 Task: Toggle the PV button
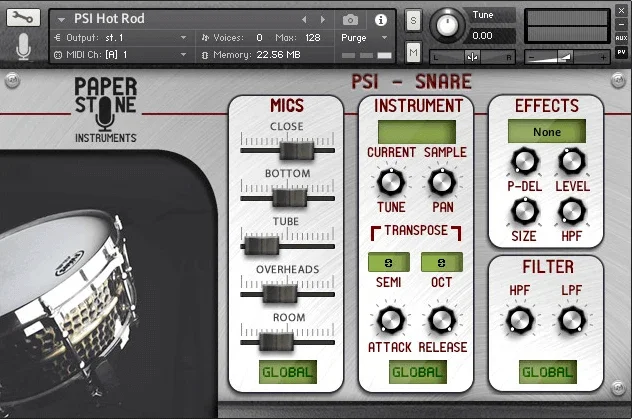point(621,52)
